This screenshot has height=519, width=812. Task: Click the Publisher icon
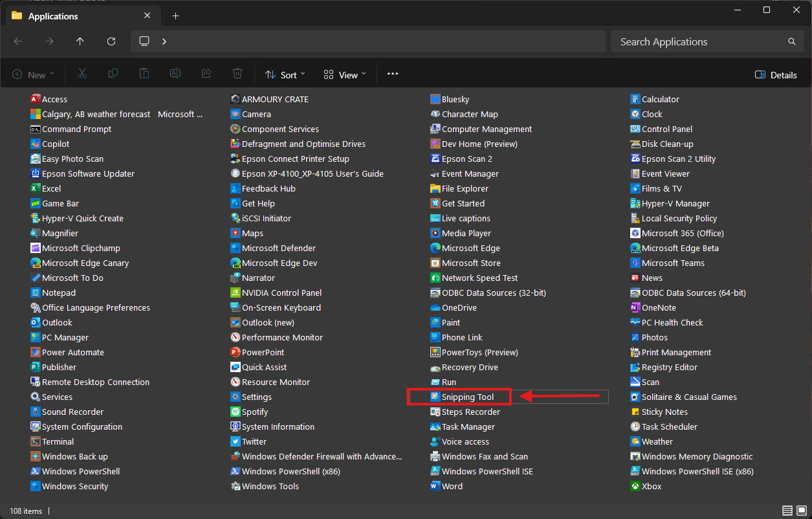pos(36,367)
